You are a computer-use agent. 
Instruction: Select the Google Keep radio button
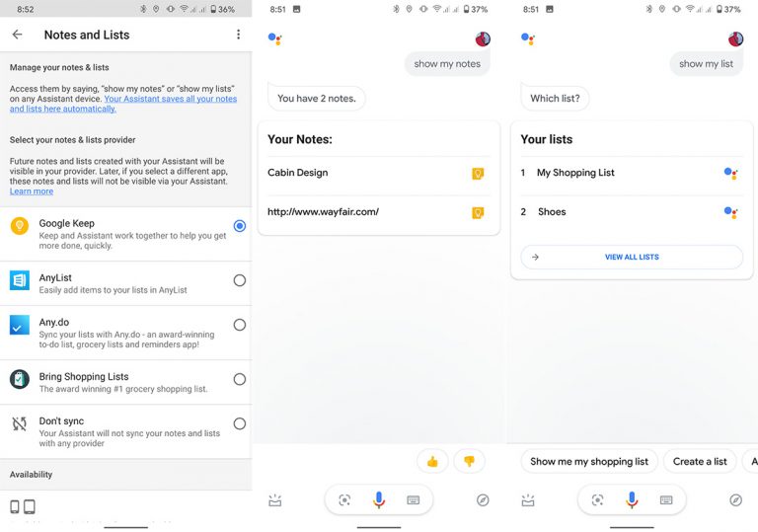[239, 226]
